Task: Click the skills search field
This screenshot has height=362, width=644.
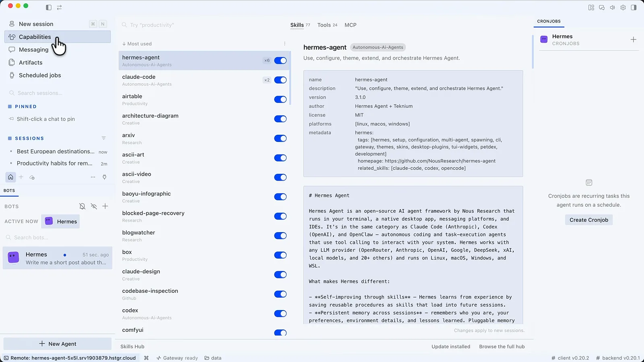Action: [x=201, y=25]
